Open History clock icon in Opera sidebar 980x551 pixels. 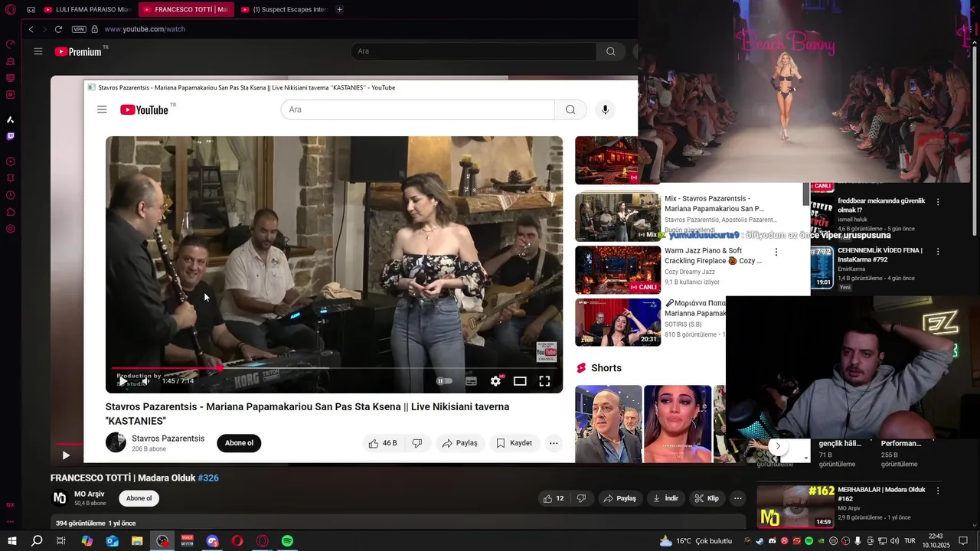coord(11,195)
